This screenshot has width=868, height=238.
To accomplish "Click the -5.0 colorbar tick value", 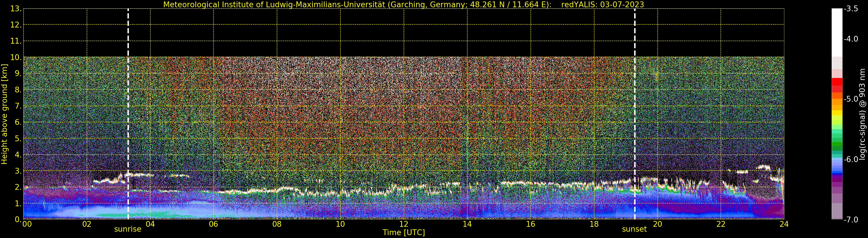I will (x=851, y=99).
